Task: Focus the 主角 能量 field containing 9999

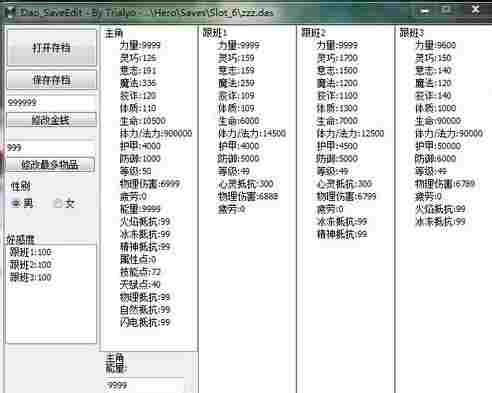Action: [144, 385]
